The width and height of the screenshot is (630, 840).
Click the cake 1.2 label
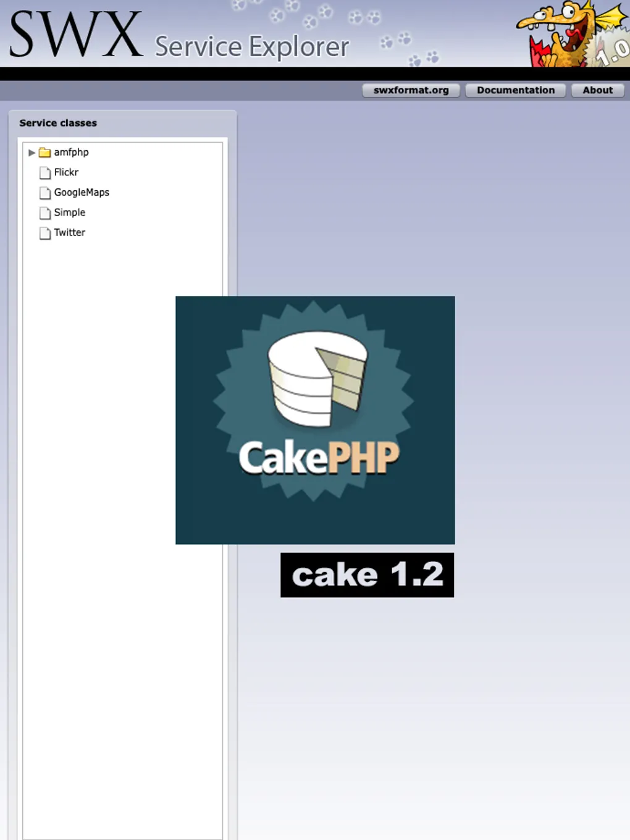pos(367,575)
